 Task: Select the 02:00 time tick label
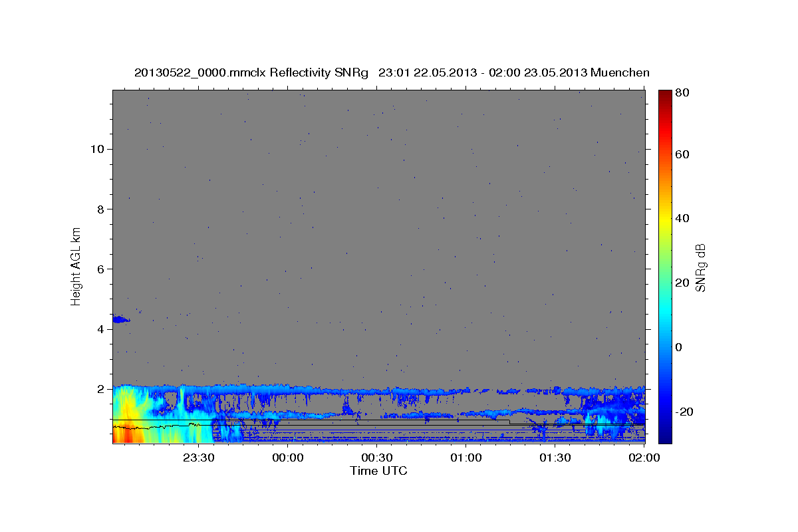click(644, 458)
